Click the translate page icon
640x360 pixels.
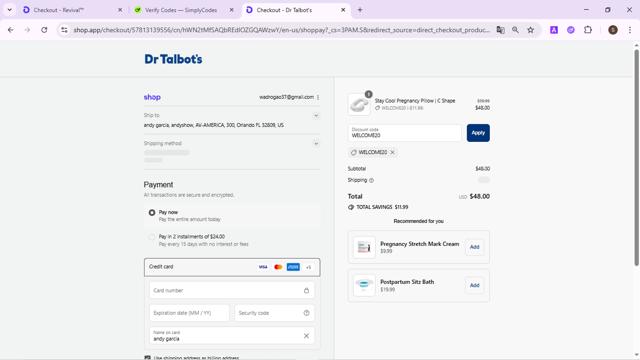(500, 30)
